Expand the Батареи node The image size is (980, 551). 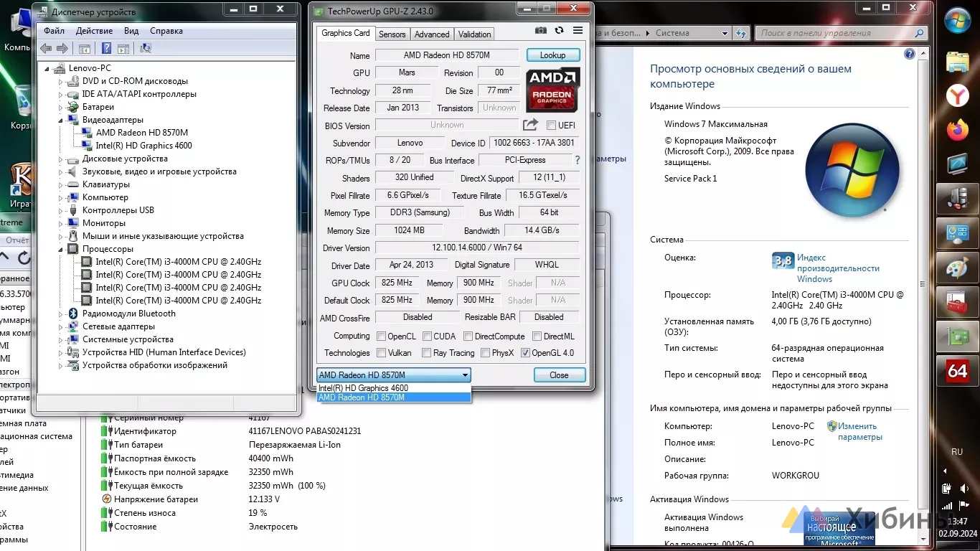click(61, 107)
